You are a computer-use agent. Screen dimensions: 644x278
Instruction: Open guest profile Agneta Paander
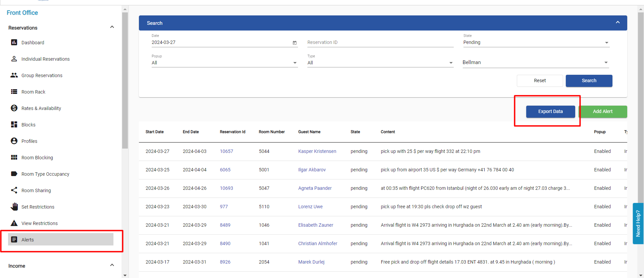point(315,188)
